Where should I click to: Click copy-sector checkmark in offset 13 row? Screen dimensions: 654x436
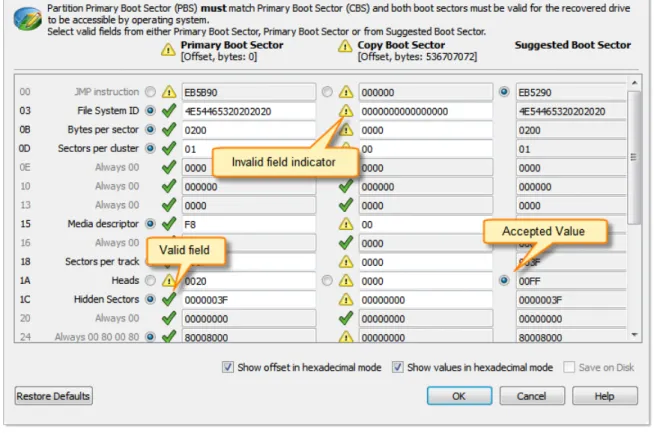click(346, 205)
